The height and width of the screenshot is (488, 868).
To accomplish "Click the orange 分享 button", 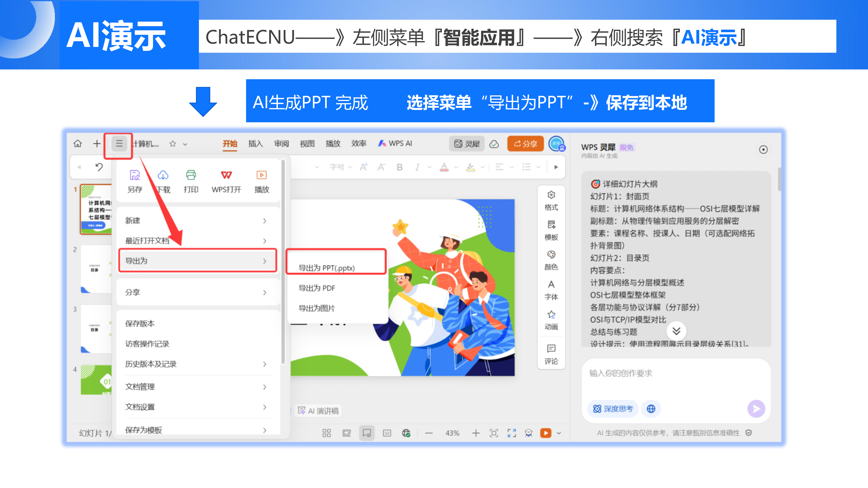I will pos(525,144).
